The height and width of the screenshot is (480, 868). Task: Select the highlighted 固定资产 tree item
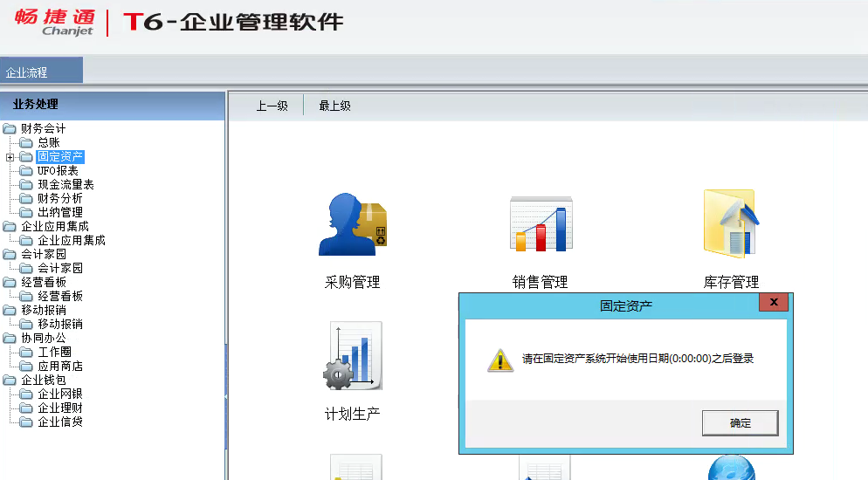pos(60,157)
